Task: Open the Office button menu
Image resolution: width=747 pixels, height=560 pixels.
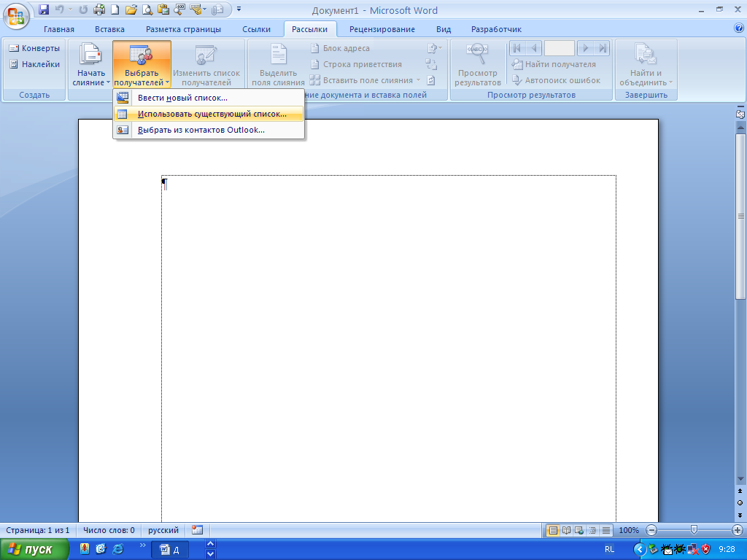Action: point(16,16)
